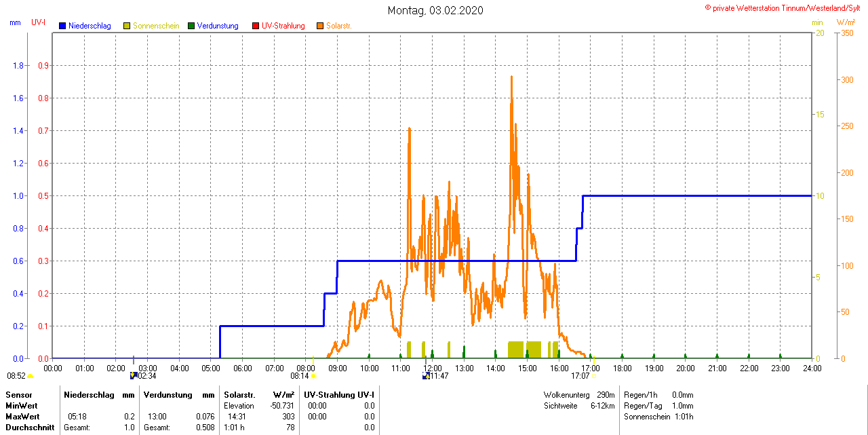Screen dimensions: 868x435
Task: Click the Sichtweite 6-12km value
Action: pos(603,405)
